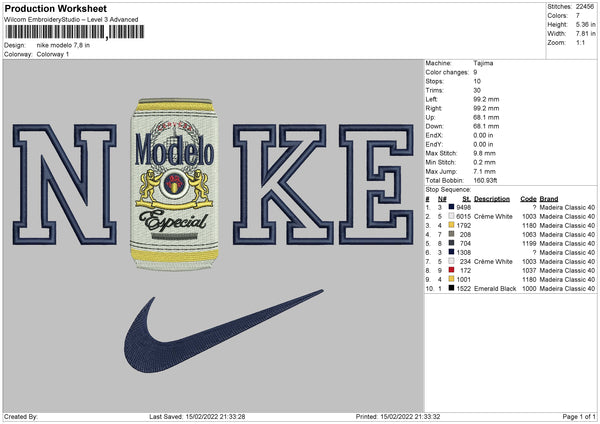The image size is (600, 424).
Task: Choose the white swatch next to 234 stitches
Action: (x=451, y=261)
